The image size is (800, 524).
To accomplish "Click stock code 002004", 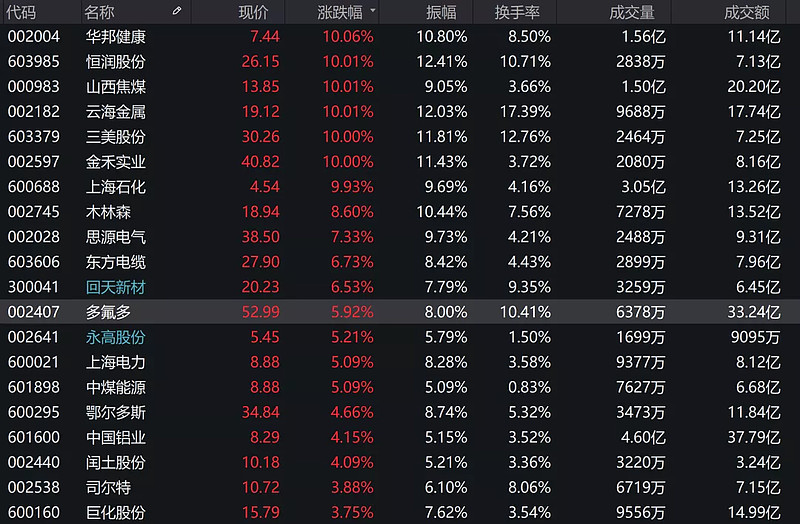I will [x=34, y=37].
